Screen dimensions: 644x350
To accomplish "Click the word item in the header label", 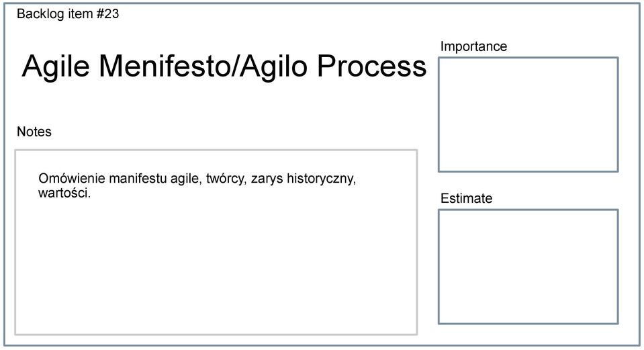I will (x=81, y=14).
